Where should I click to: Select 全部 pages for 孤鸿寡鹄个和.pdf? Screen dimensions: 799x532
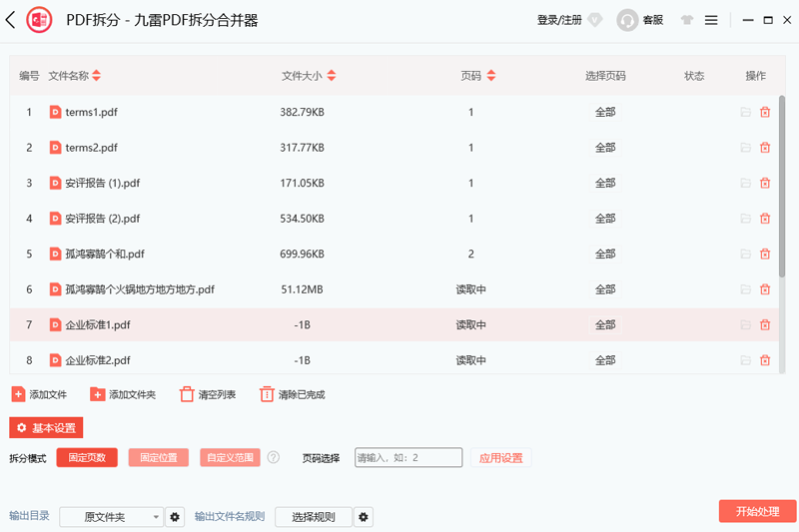coord(605,254)
